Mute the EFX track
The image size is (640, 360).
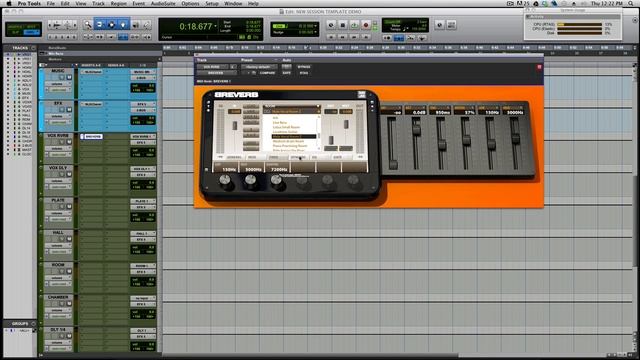[x=69, y=110]
